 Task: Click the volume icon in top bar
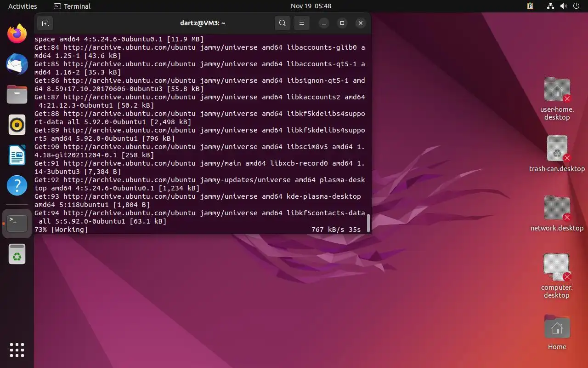click(563, 6)
